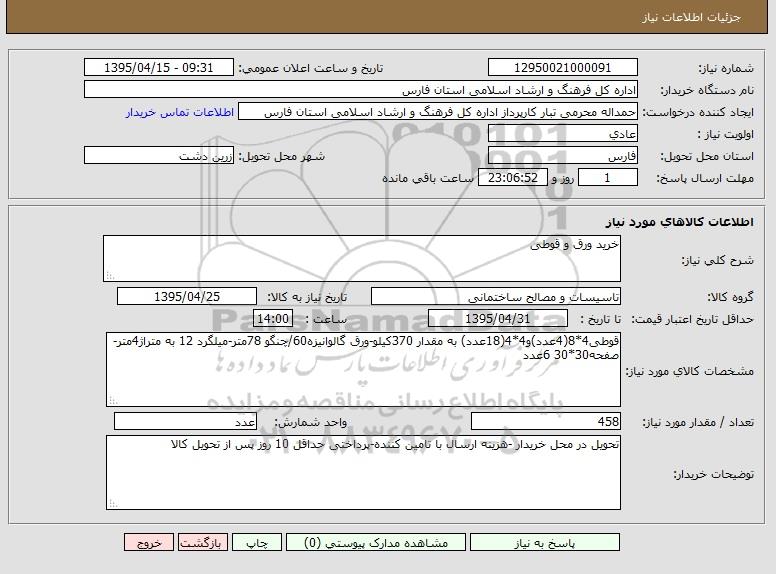776x574 pixels.
Task: Click the حداقل تاریخ اعتبار قیمت label
Action: [x=693, y=319]
